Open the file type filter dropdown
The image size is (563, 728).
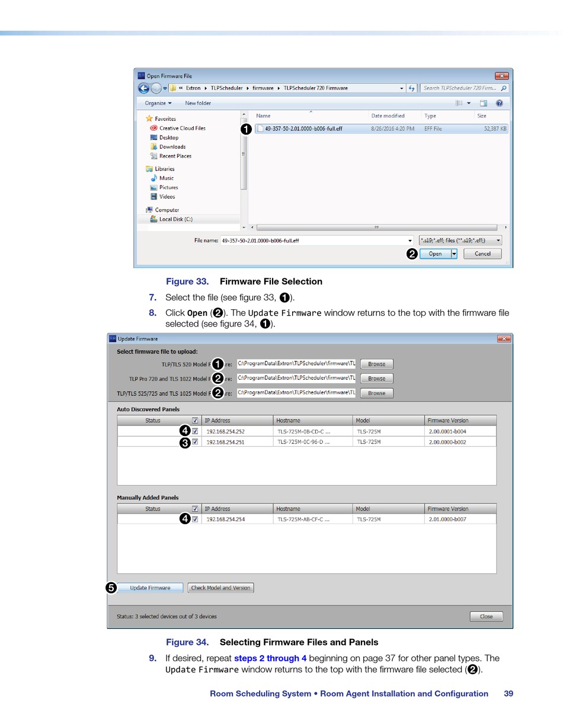tap(460, 240)
